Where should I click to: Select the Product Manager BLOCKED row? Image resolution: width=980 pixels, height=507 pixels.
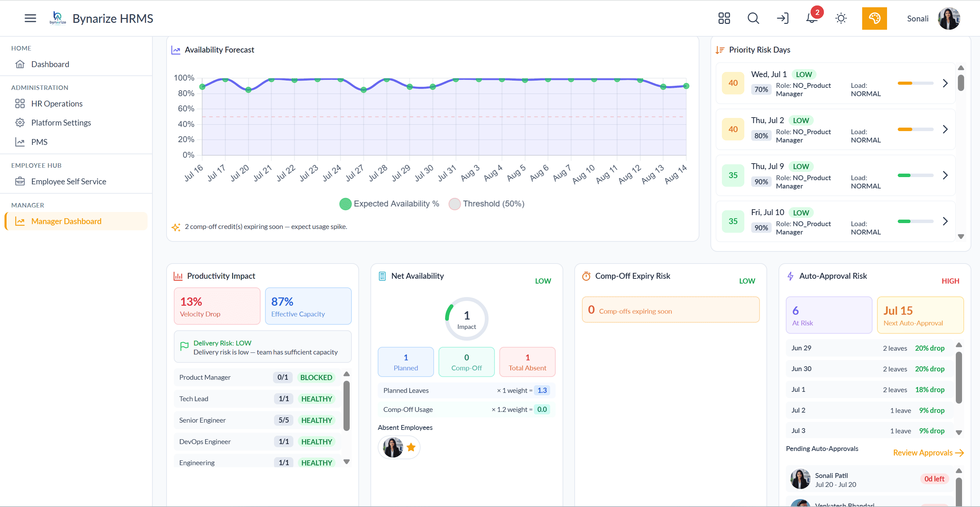point(257,377)
